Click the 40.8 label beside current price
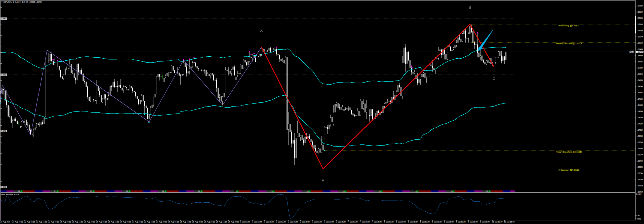644x224 pixels. point(632,52)
